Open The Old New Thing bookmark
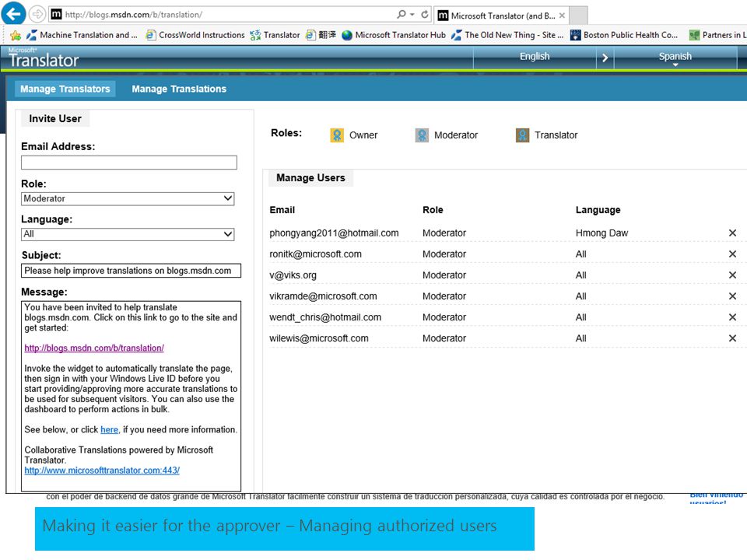The image size is (747, 560). pyautogui.click(x=507, y=35)
